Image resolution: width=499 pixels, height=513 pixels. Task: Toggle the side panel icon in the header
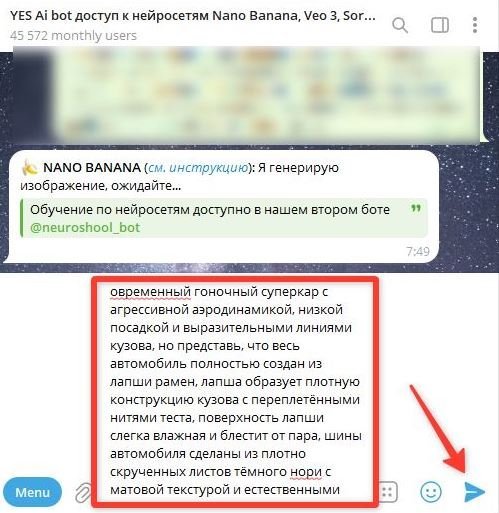pos(440,25)
